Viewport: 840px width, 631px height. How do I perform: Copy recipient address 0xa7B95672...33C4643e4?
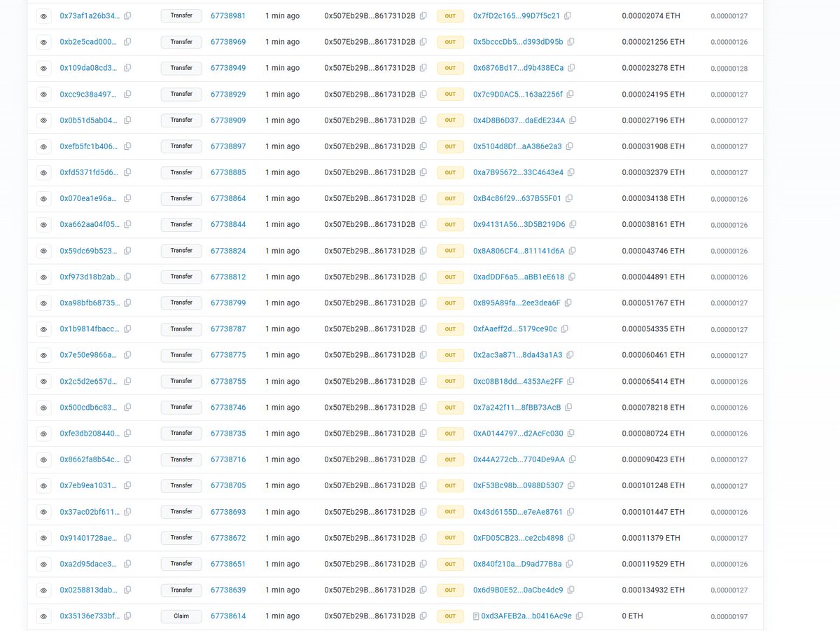(570, 172)
